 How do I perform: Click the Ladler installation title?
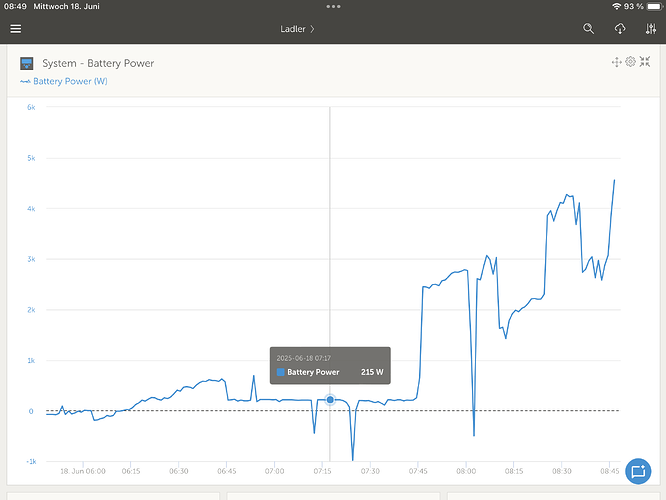(x=293, y=29)
